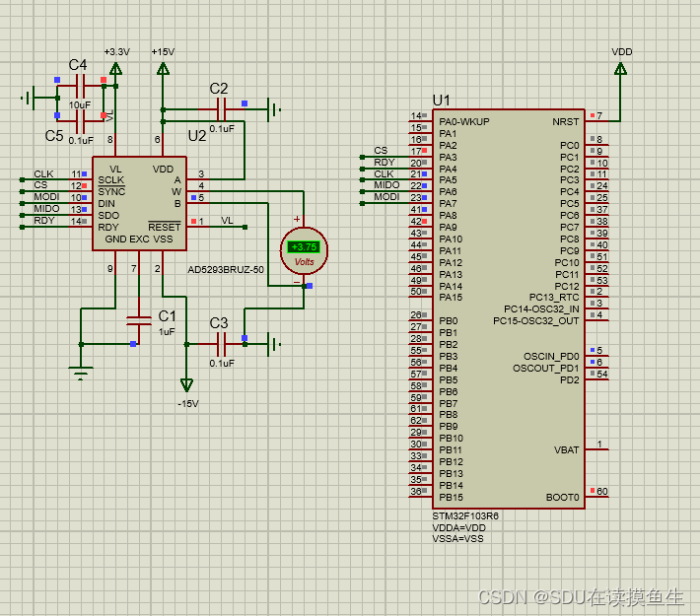Click the +15V power terminal arrow

click(x=163, y=69)
